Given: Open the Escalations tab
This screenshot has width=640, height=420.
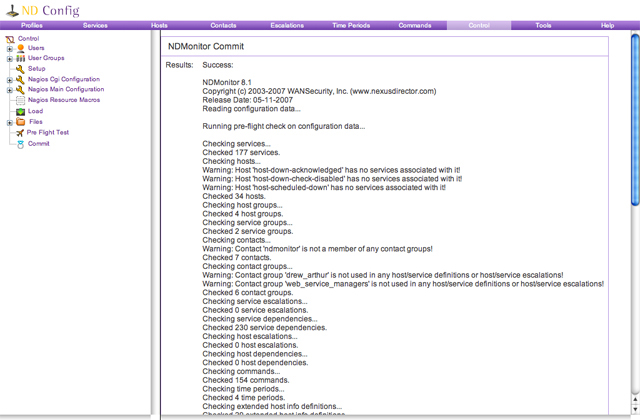Looking at the screenshot, I should pyautogui.click(x=287, y=25).
